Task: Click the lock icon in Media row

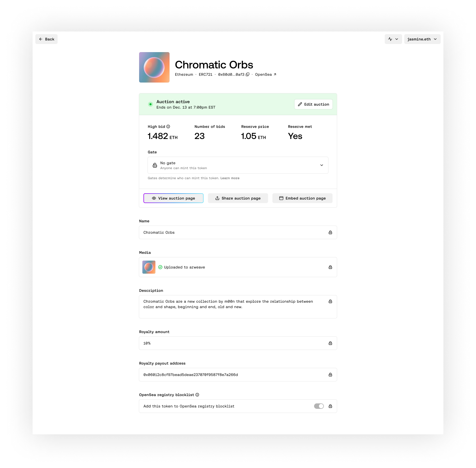Action: pos(330,267)
